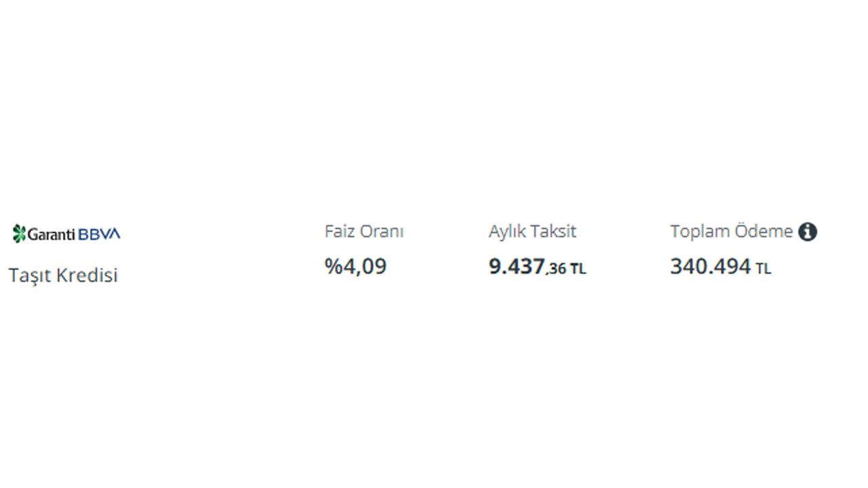Click the 9.437 monthly installment amount

517,266
